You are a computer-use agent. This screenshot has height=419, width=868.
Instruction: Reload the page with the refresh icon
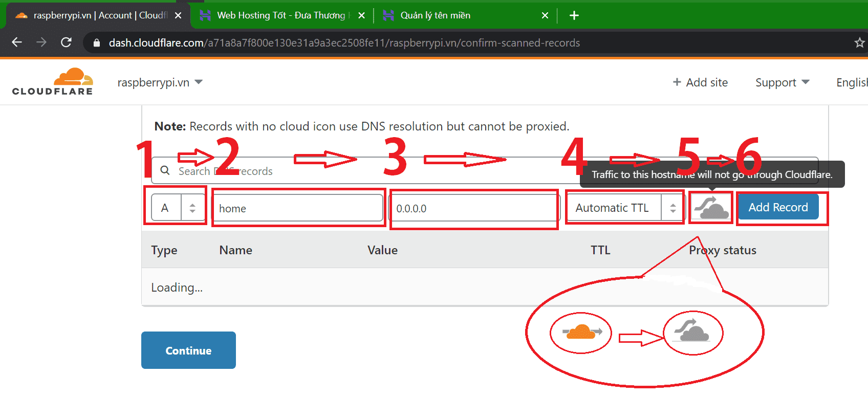(66, 42)
